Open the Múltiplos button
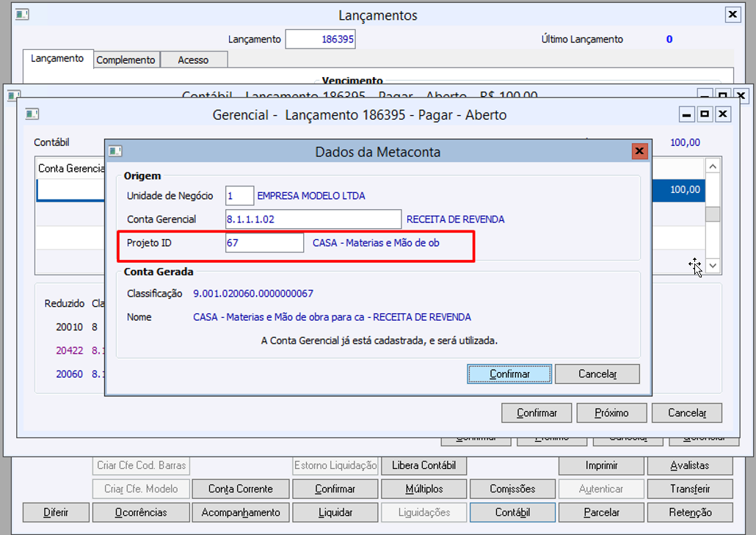The image size is (756, 535). click(x=424, y=489)
